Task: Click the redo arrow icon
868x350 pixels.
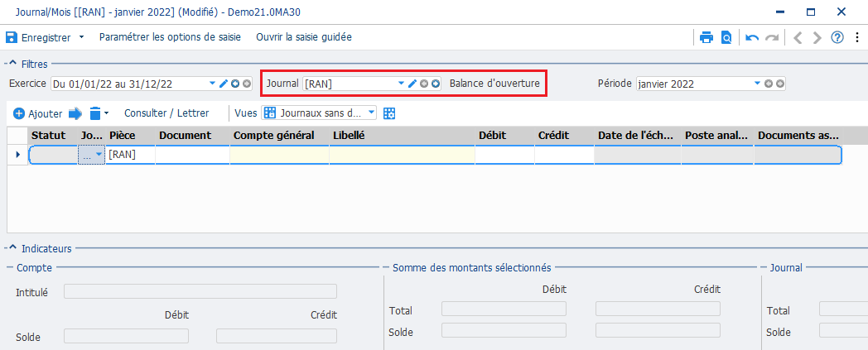Action: [x=772, y=37]
